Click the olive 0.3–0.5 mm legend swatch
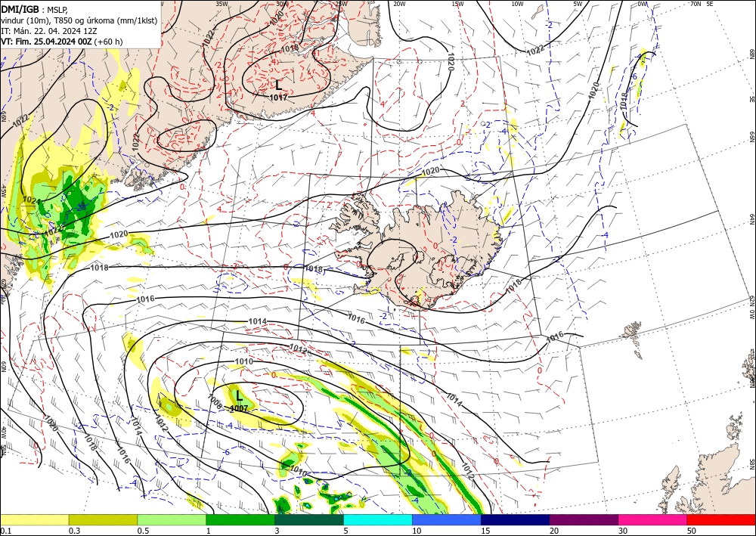756x536 pixels. (103, 519)
